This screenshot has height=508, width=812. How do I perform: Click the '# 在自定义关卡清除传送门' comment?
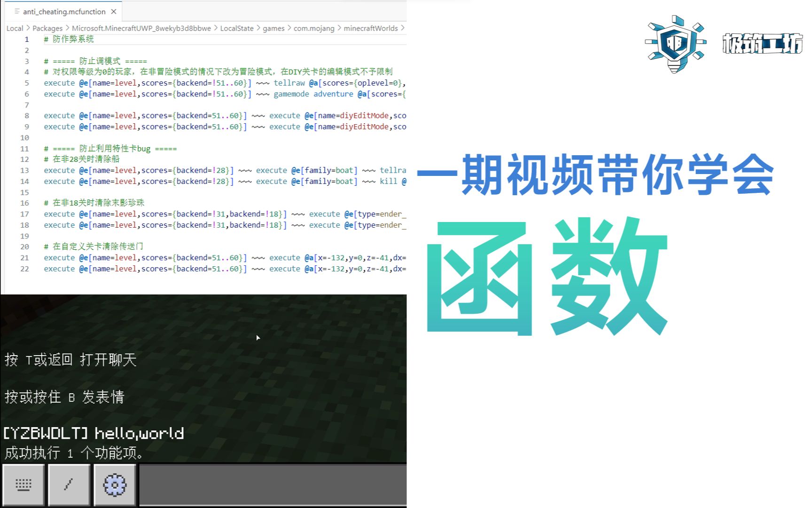point(94,246)
